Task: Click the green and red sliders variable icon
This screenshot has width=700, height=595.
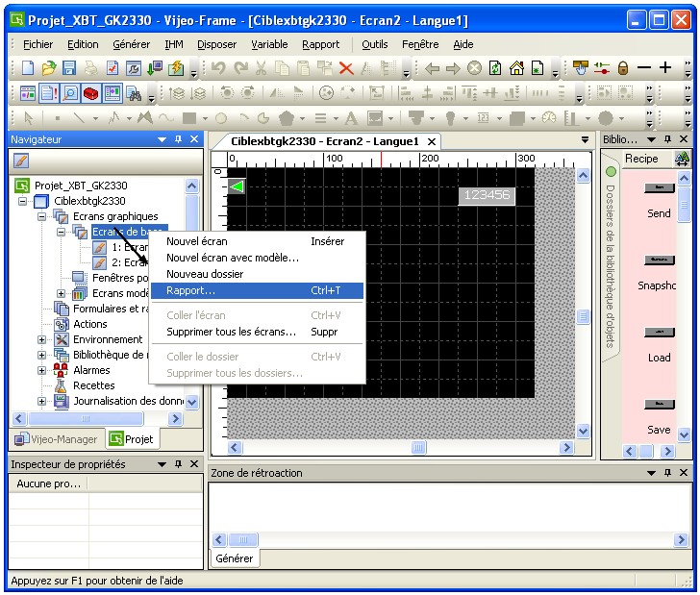Action: click(601, 68)
